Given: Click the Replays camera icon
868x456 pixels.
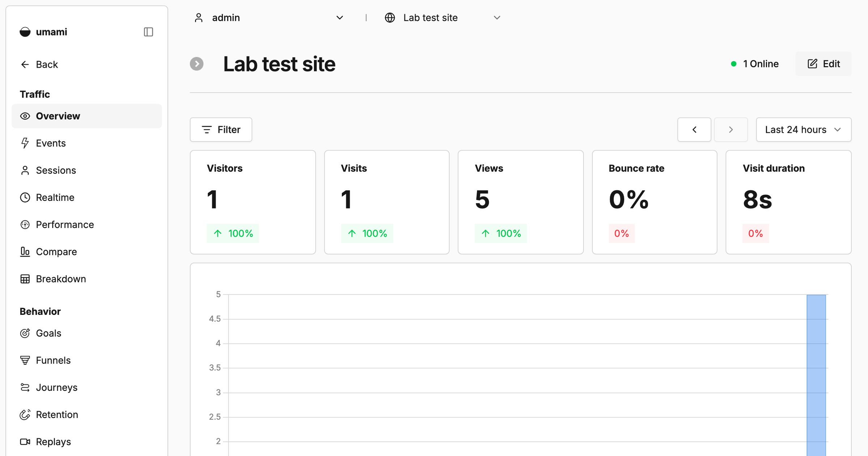Looking at the screenshot, I should click(25, 442).
